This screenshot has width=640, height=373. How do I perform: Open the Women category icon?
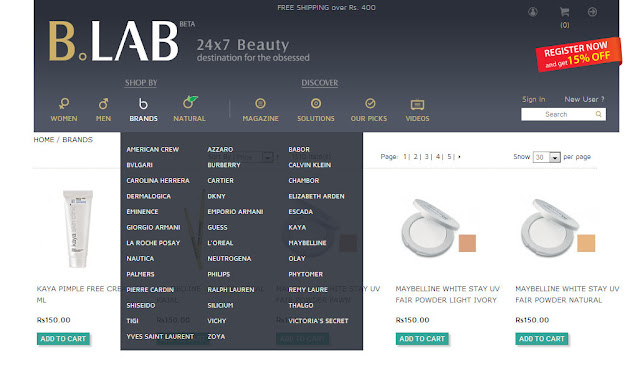pos(64,104)
